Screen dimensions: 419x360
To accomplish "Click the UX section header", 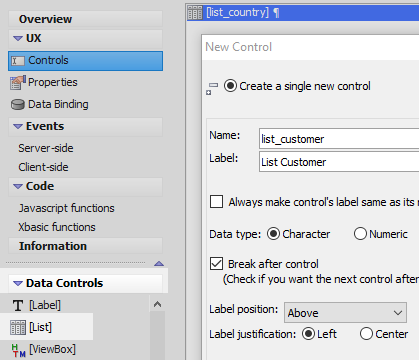I will click(85, 38).
